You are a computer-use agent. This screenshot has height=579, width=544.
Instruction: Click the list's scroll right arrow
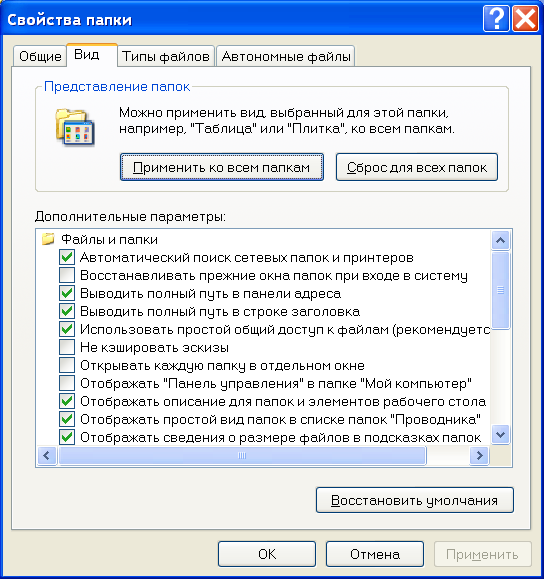point(479,456)
